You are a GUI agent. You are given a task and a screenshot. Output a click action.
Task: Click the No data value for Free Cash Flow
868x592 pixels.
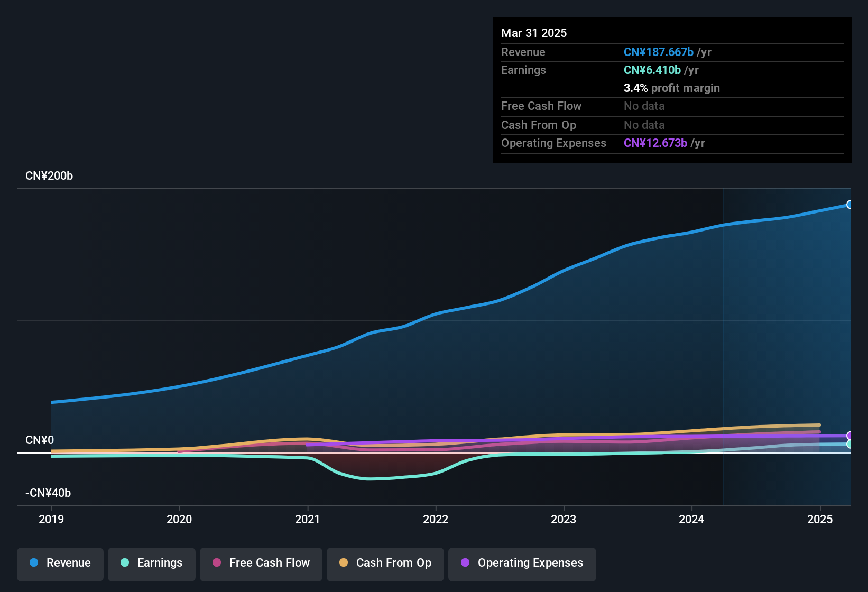(x=644, y=106)
